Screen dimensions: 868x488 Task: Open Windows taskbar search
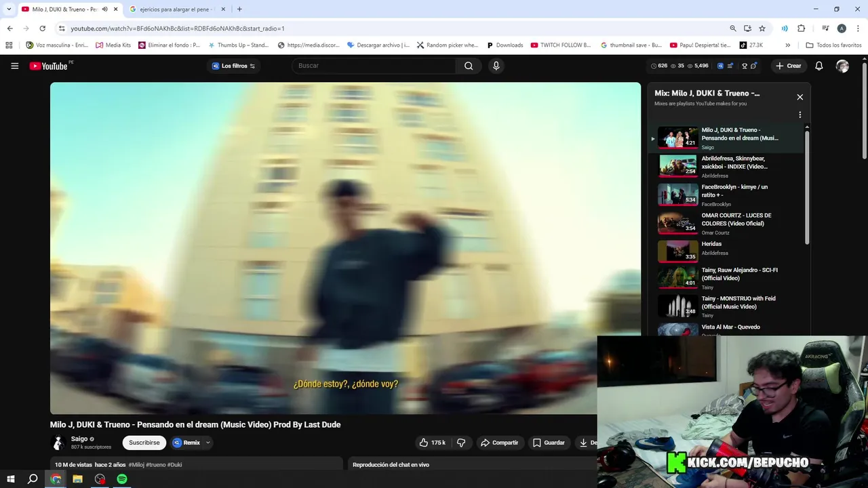pyautogui.click(x=33, y=479)
